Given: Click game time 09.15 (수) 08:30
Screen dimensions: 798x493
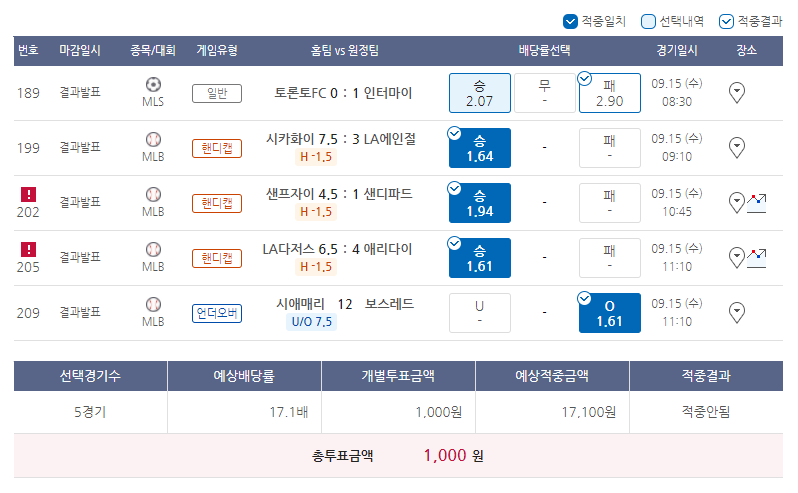Looking at the screenshot, I should pyautogui.click(x=677, y=93).
